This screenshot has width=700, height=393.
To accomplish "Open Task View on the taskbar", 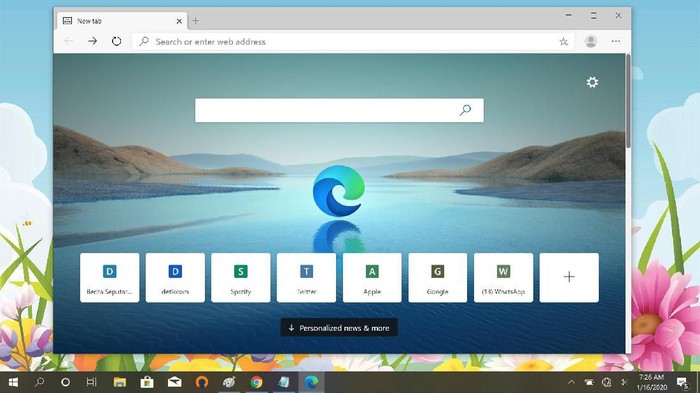I will tap(91, 382).
